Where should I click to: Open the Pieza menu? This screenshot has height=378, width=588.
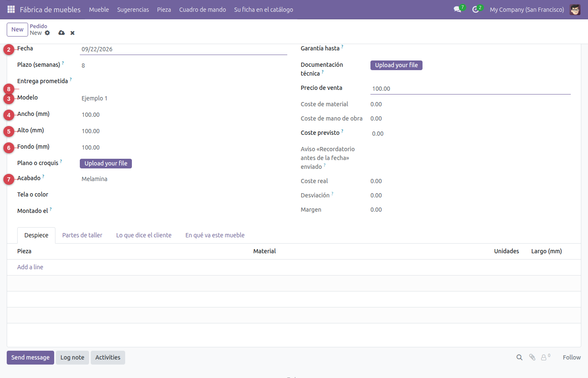point(164,10)
